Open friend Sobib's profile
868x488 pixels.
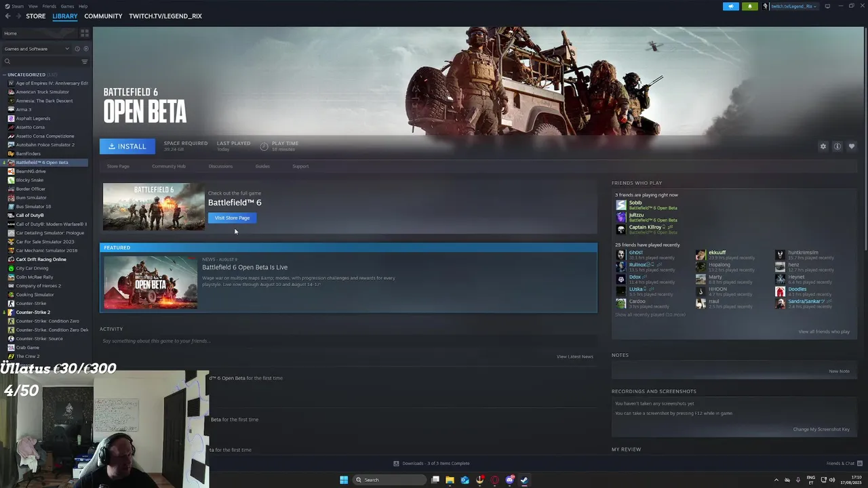[635, 203]
